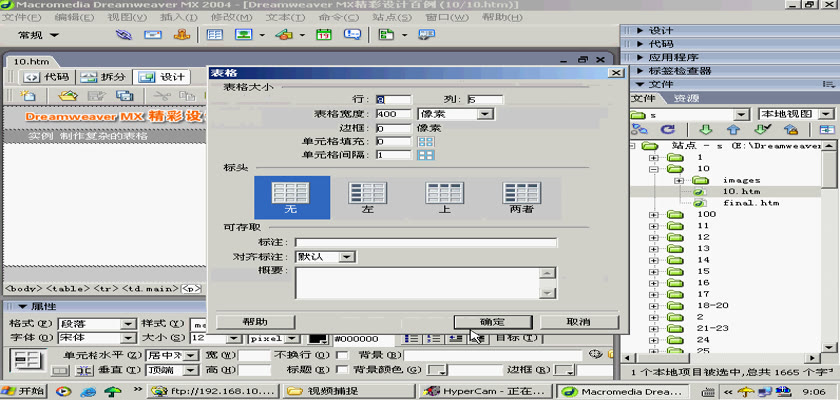Screen dimensions: 840x400
Task: Toggle the Header (标题) checkbox
Action: point(341,369)
